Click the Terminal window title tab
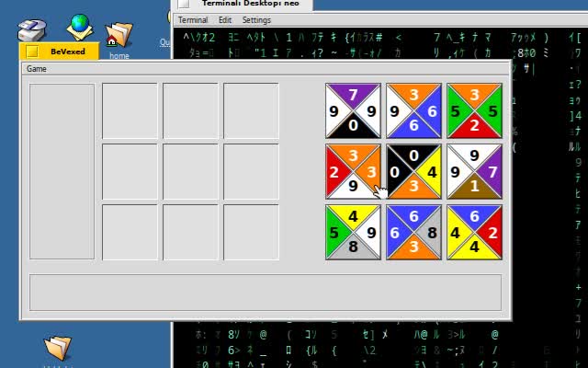Viewport: 588px width, 368px height. tap(242, 4)
